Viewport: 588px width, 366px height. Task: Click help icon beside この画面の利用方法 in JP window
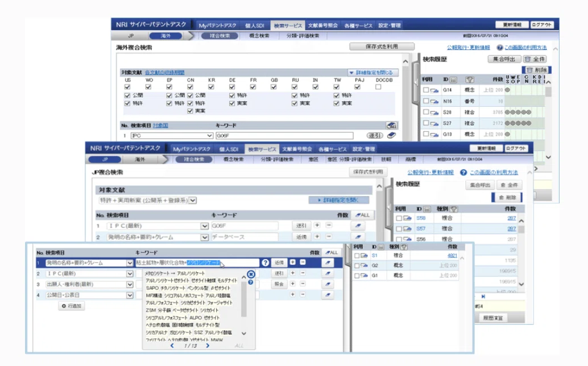463,172
